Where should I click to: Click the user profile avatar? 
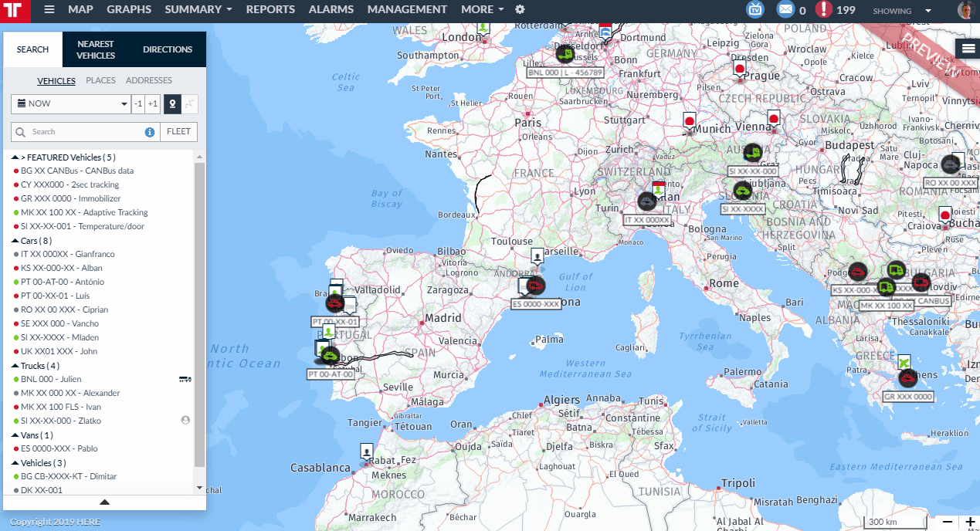[x=966, y=10]
